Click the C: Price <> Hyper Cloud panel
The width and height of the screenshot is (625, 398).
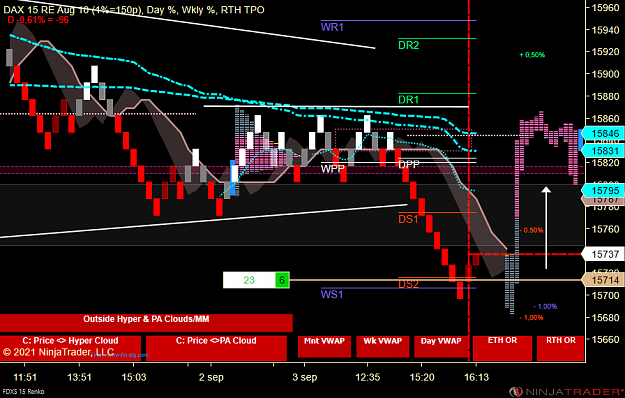70,348
